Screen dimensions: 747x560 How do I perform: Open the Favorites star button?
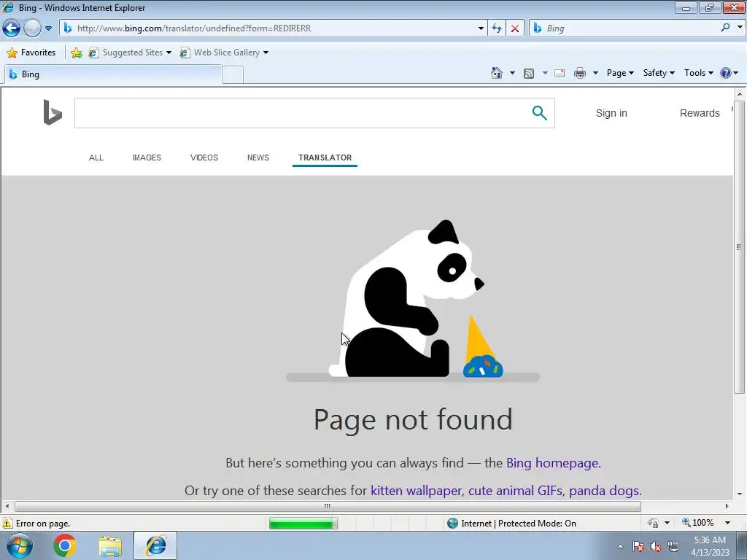tap(31, 52)
